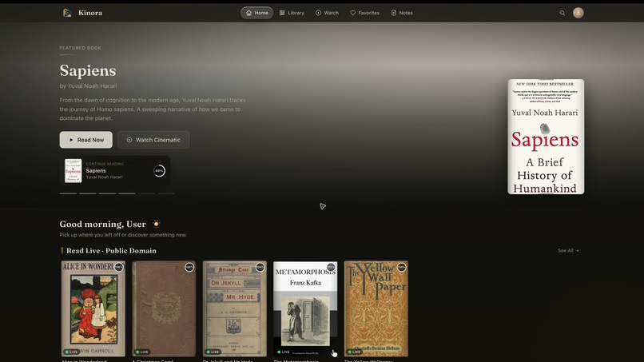
Task: Click the Kinora logo icon
Action: [67, 13]
